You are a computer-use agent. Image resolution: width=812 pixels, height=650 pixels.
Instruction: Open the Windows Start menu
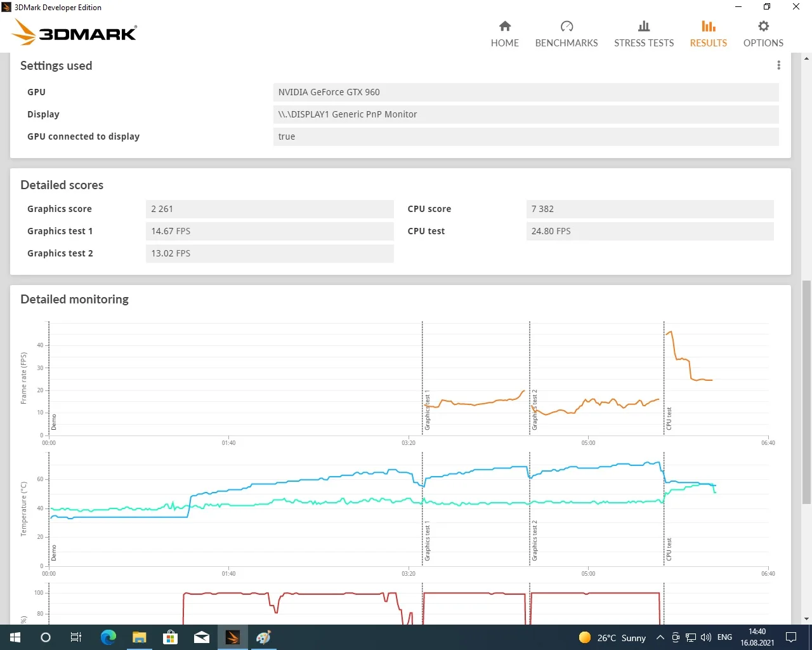[15, 637]
